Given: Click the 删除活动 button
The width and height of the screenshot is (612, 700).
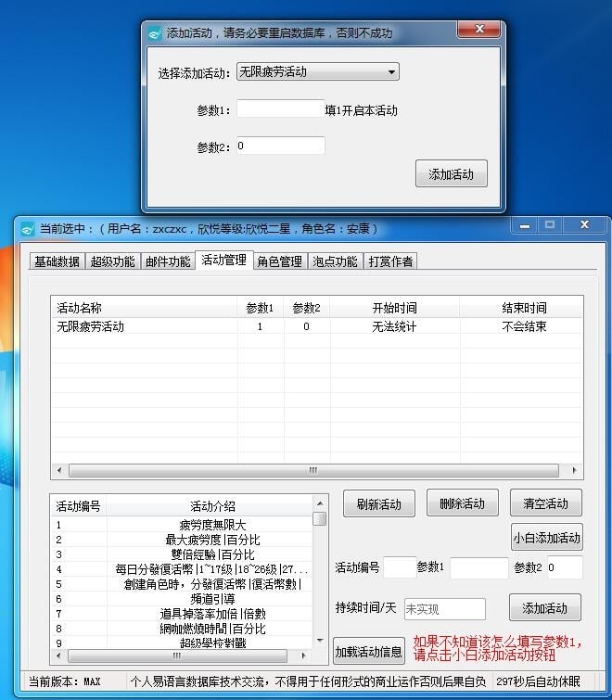Looking at the screenshot, I should [462, 504].
